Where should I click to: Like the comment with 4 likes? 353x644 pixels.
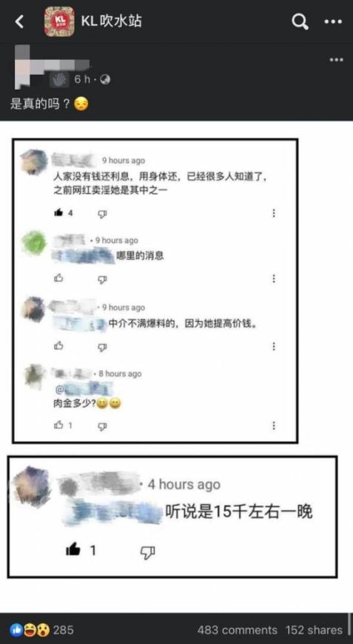coord(58,212)
